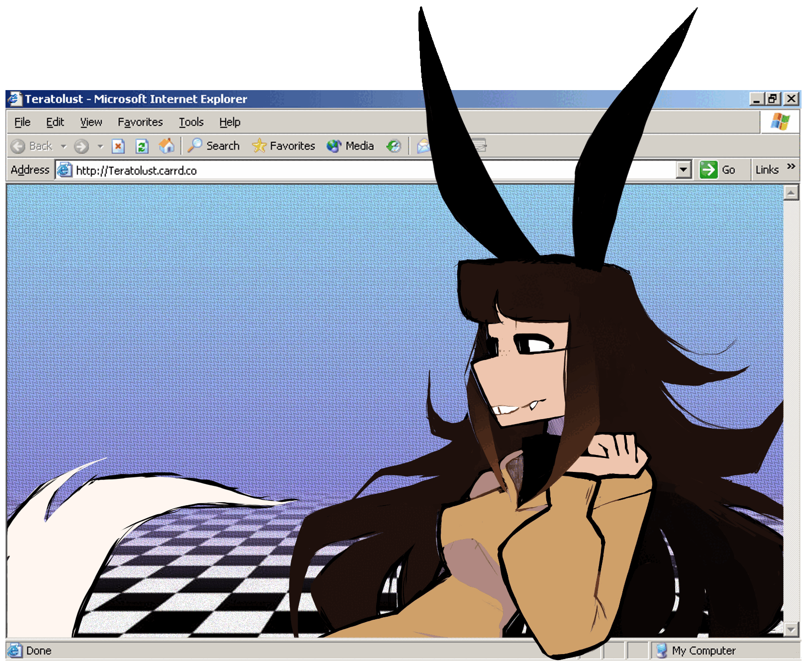Expand the Back button history dropdown arrow
807x672 pixels.
tap(64, 146)
